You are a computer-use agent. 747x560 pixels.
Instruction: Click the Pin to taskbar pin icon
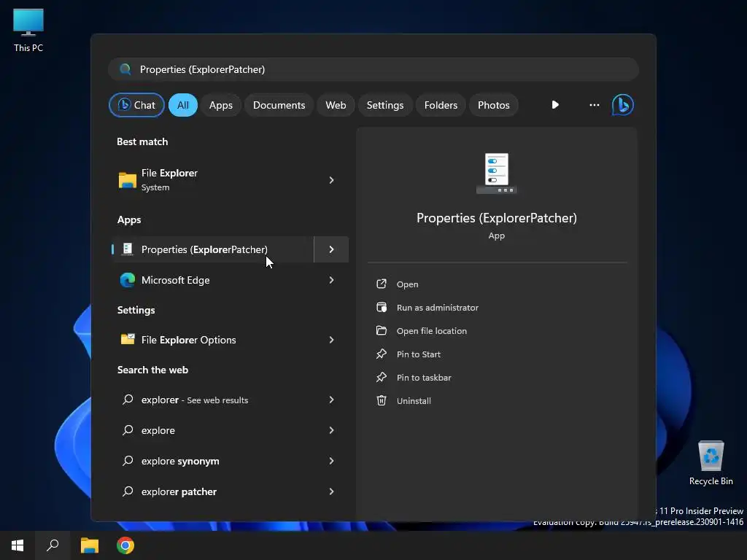[x=381, y=377]
